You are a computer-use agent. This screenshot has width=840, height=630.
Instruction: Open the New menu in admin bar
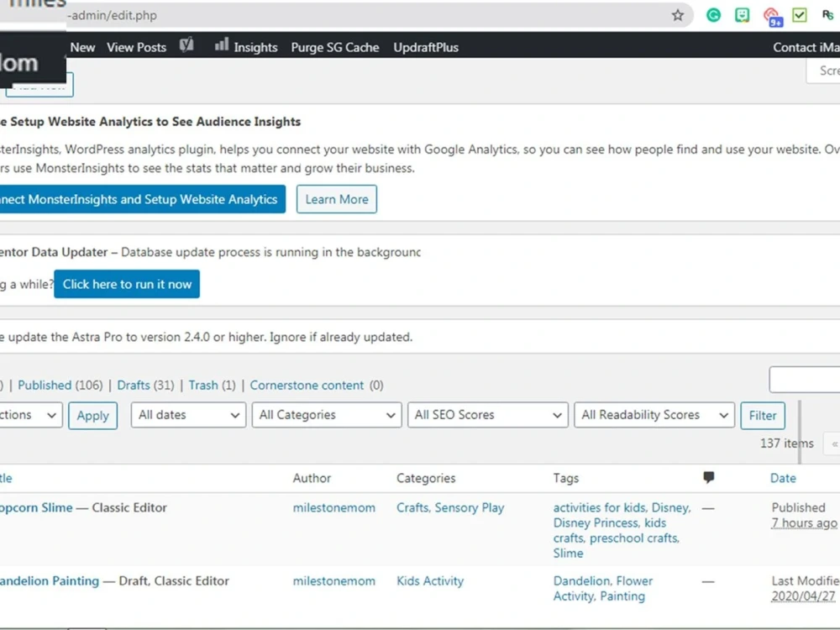[82, 47]
